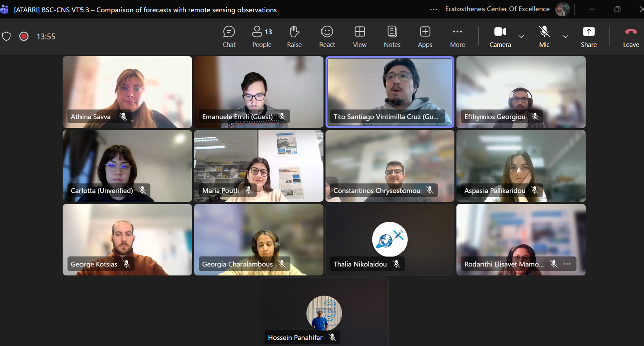Image resolution: width=644 pixels, height=346 pixels.
Task: Open the Chat panel
Action: pos(229,37)
